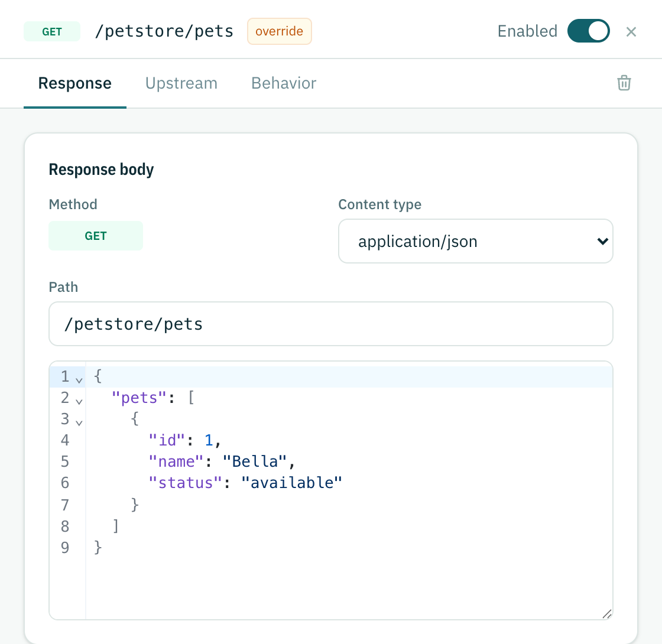Click the closing brace on line 7
This screenshot has height=644, width=662.
(x=135, y=505)
